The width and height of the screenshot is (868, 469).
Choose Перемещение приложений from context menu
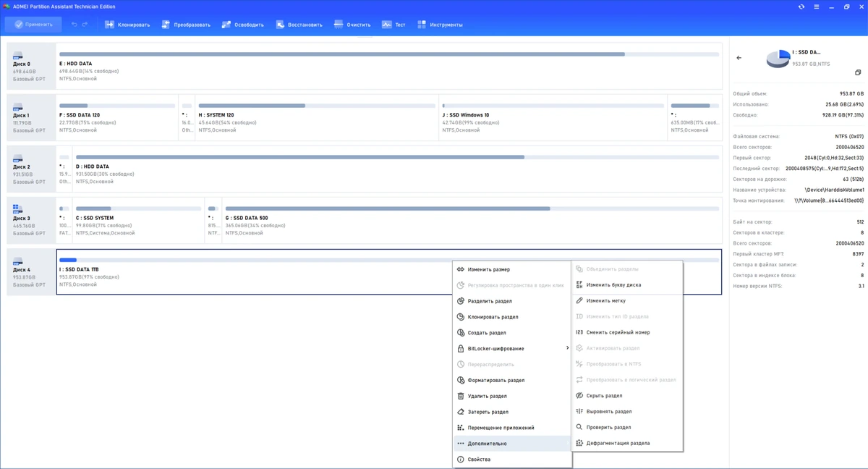point(512,428)
